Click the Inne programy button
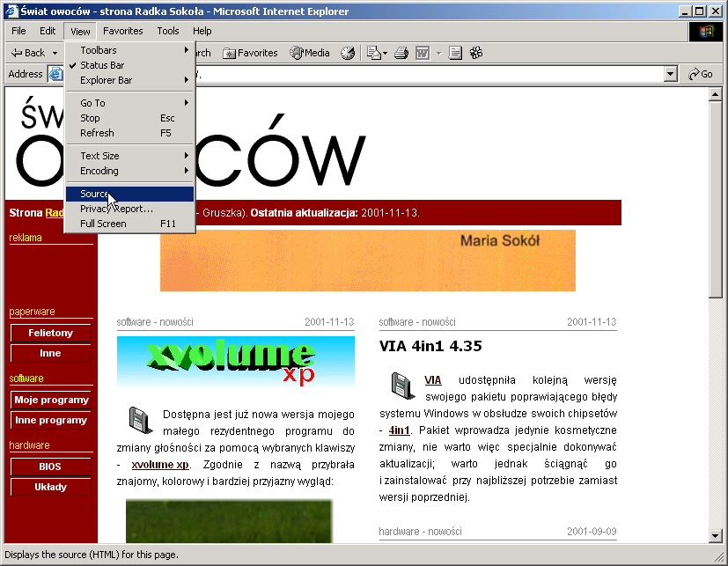 tap(50, 420)
